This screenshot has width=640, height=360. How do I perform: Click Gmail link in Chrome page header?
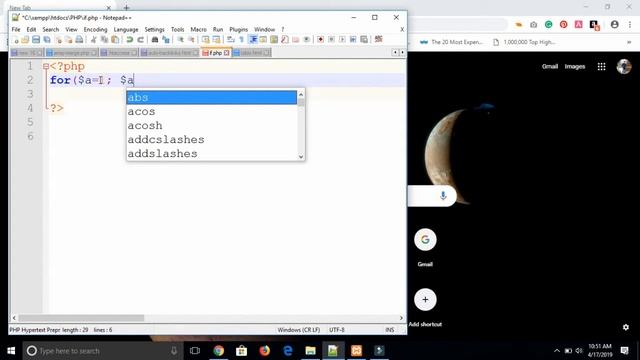click(x=550, y=67)
